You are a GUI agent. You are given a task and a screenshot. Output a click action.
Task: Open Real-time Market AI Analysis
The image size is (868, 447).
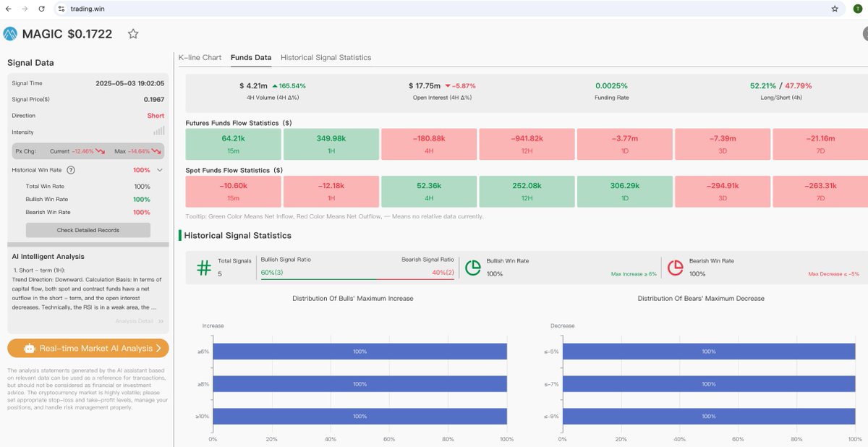coord(88,348)
